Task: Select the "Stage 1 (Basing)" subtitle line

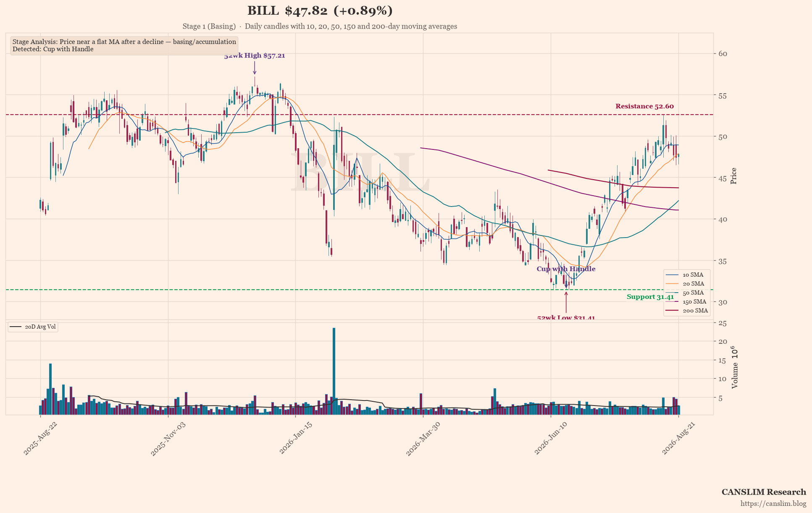Action: tap(320, 26)
